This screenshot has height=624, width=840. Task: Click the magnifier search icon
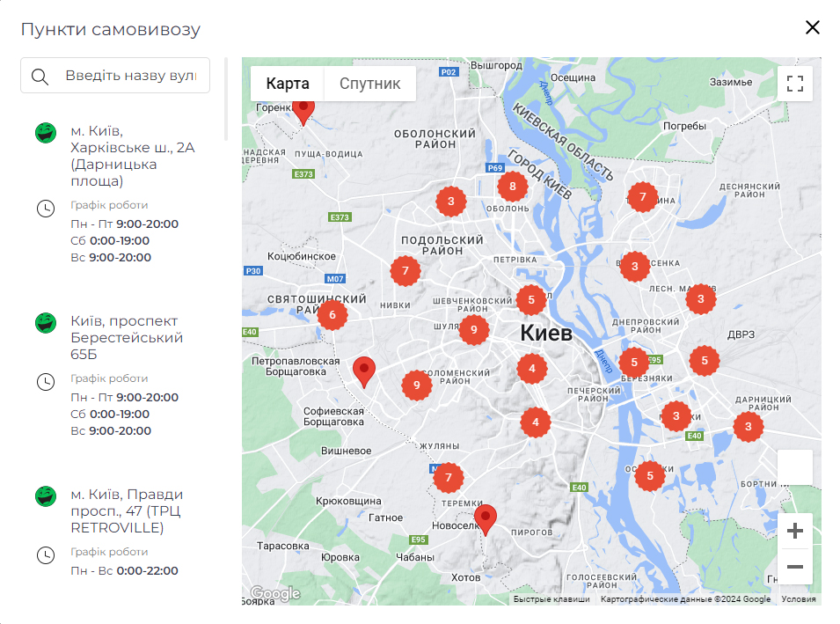(40, 76)
